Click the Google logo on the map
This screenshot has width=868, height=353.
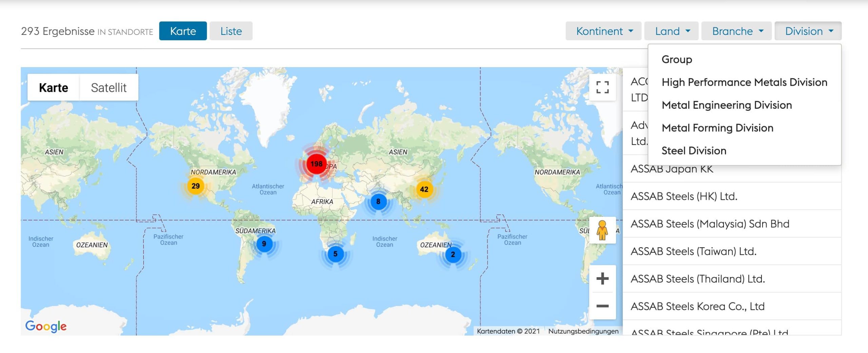coord(46,326)
